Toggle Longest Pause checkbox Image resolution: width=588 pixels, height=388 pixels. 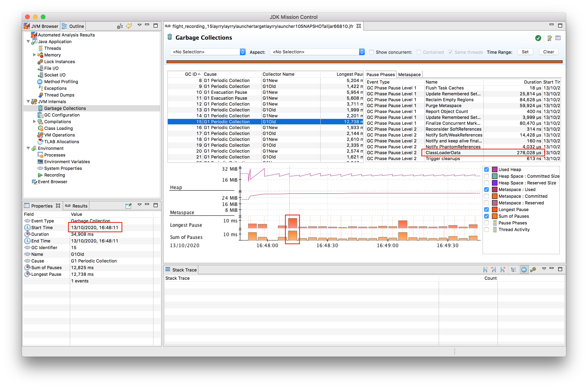(486, 209)
